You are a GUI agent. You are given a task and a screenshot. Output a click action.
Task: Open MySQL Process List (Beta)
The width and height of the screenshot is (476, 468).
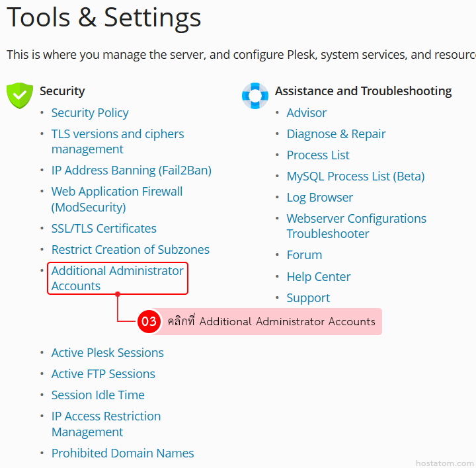355,176
